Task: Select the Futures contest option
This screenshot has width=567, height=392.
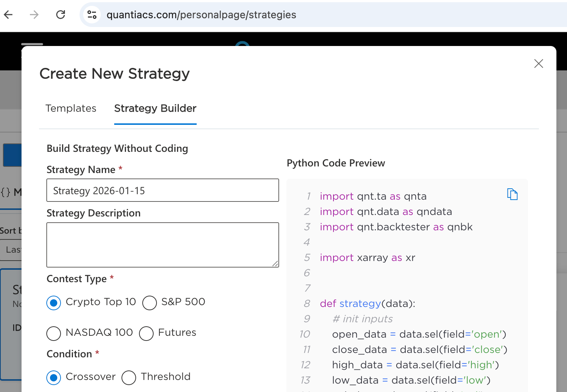Action: tap(146, 333)
